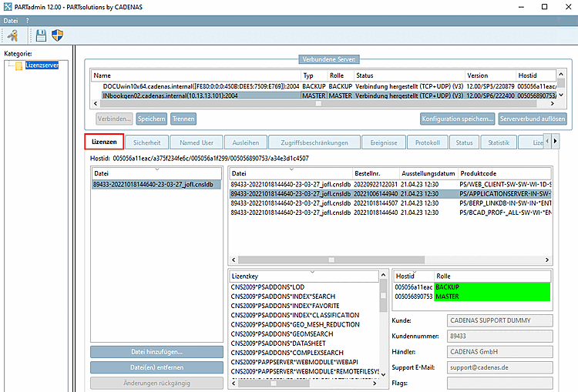
Task: Open the Datei menu
Action: tap(10, 21)
